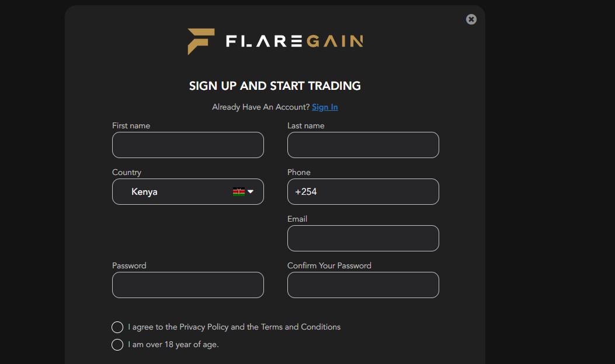Tick the over 18 years age circle
The height and width of the screenshot is (364, 615).
[117, 345]
